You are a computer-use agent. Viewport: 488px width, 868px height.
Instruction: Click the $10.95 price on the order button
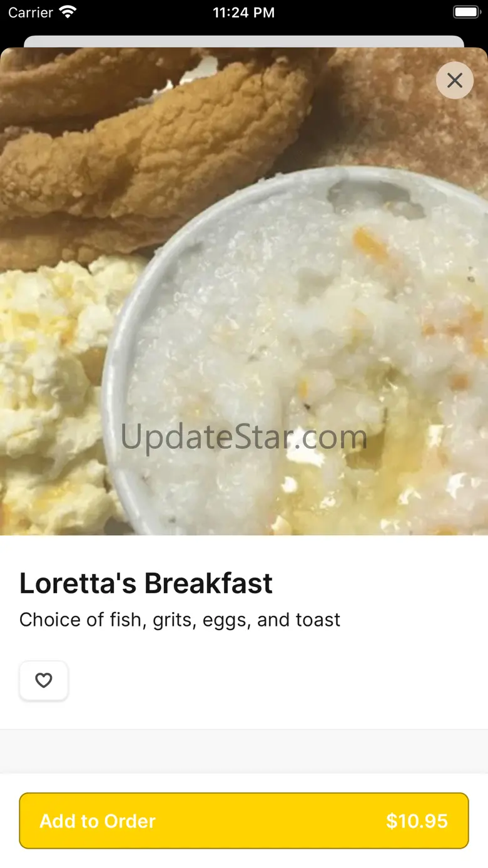pos(417,821)
